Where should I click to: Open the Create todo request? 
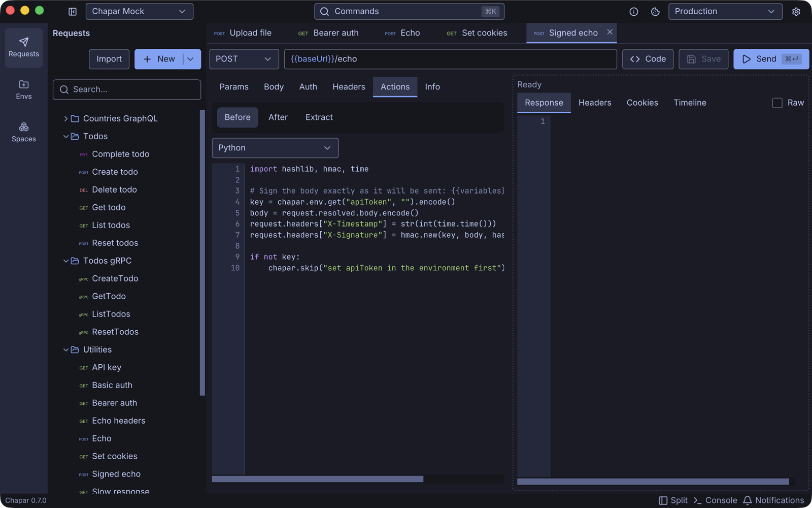(x=115, y=172)
